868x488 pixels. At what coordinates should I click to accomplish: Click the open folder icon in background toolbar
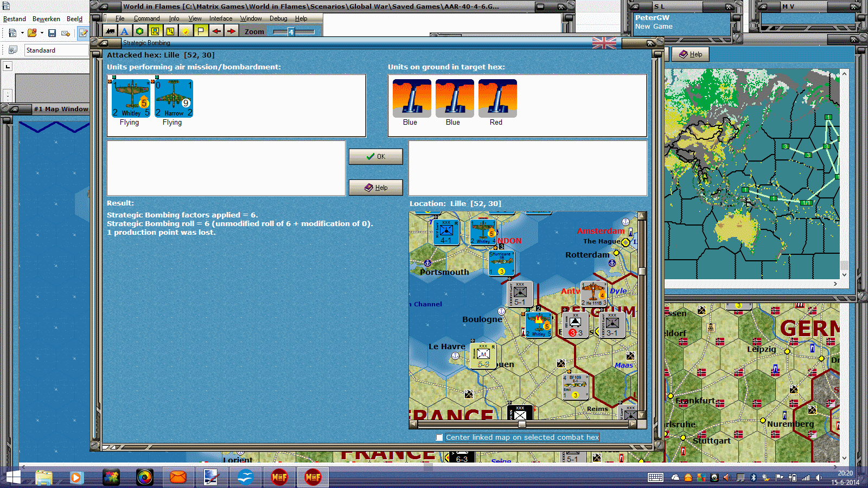click(x=32, y=33)
